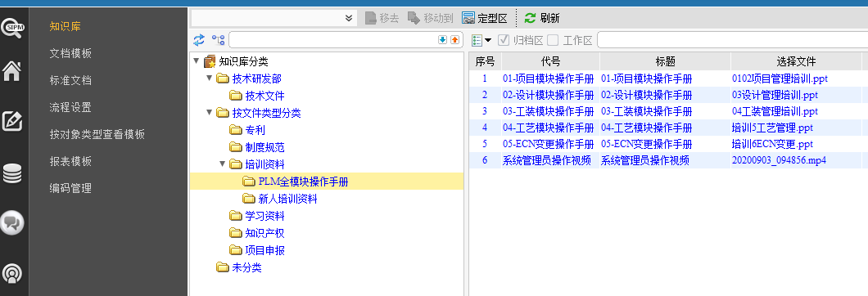Click the tree refresh arrows icon
868x296 pixels.
point(199,40)
